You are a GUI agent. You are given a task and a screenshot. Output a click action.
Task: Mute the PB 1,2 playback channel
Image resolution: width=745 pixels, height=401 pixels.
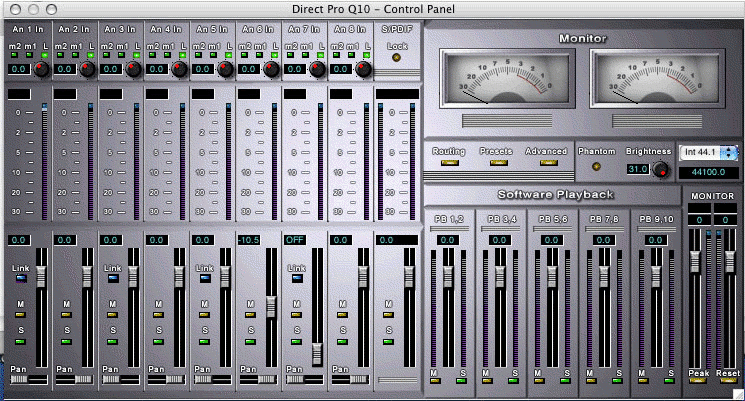click(x=435, y=381)
